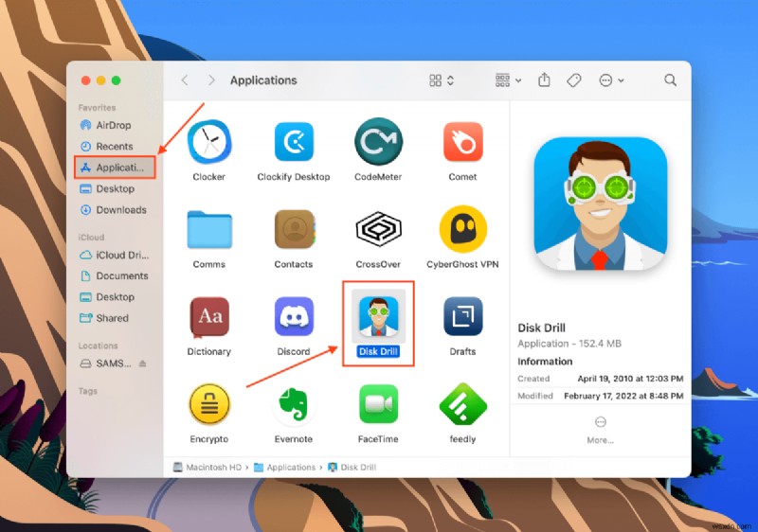
Task: Open the action ellipsis dropdown menu
Action: pos(611,80)
